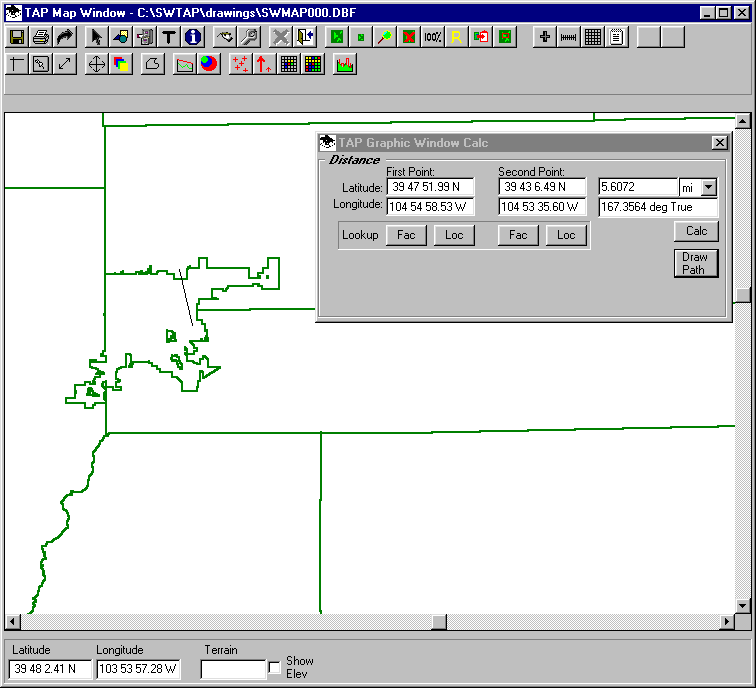Click the black grid with colored dots icon
The image size is (756, 688).
[x=289, y=64]
